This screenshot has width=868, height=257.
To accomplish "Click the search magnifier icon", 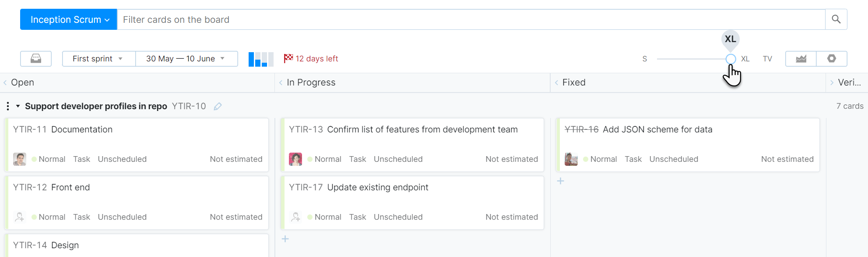I will coord(836,19).
